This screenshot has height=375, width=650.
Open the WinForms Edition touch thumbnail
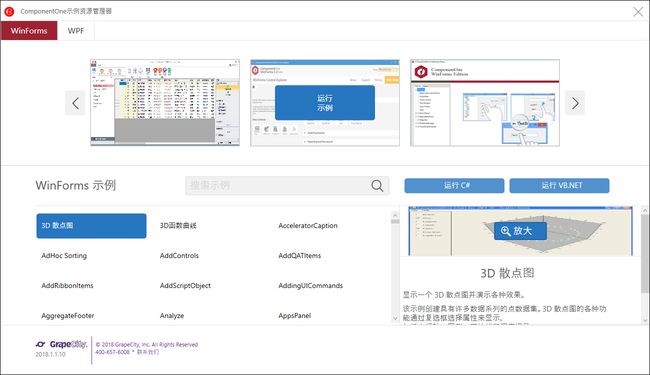click(x=485, y=103)
